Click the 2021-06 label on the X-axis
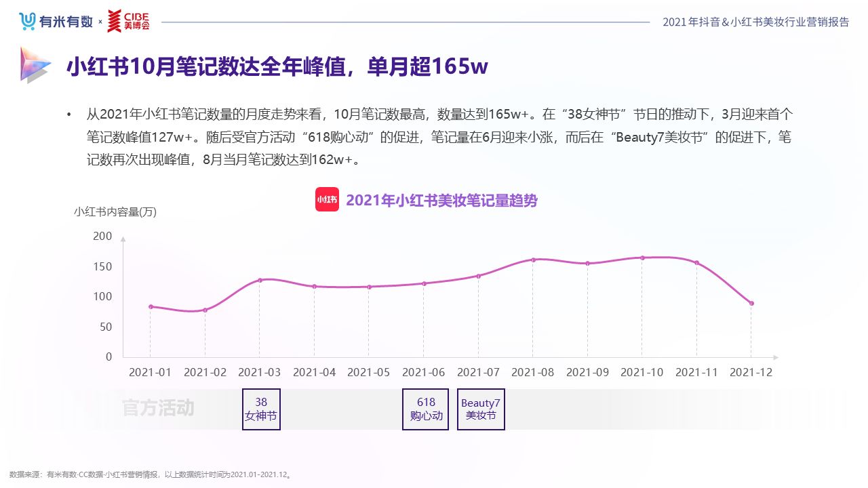The width and height of the screenshot is (868, 488). tap(422, 371)
